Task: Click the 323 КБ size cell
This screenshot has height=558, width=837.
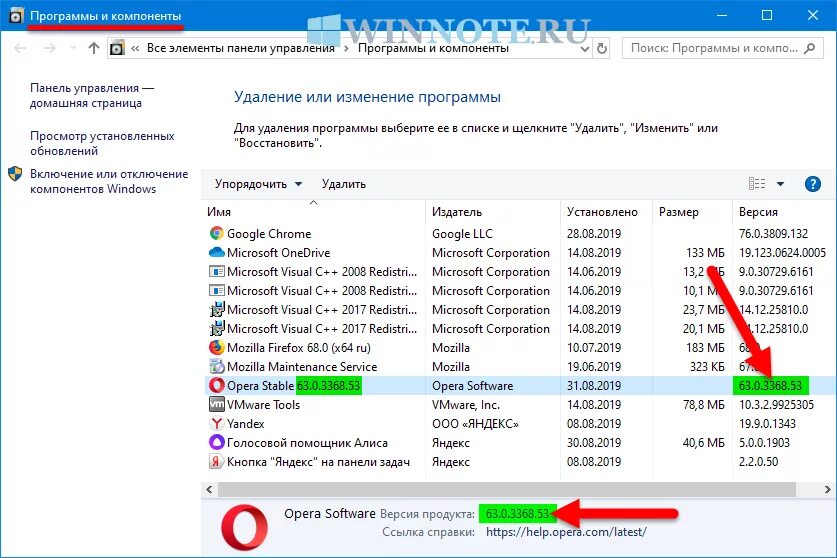Action: (707, 367)
